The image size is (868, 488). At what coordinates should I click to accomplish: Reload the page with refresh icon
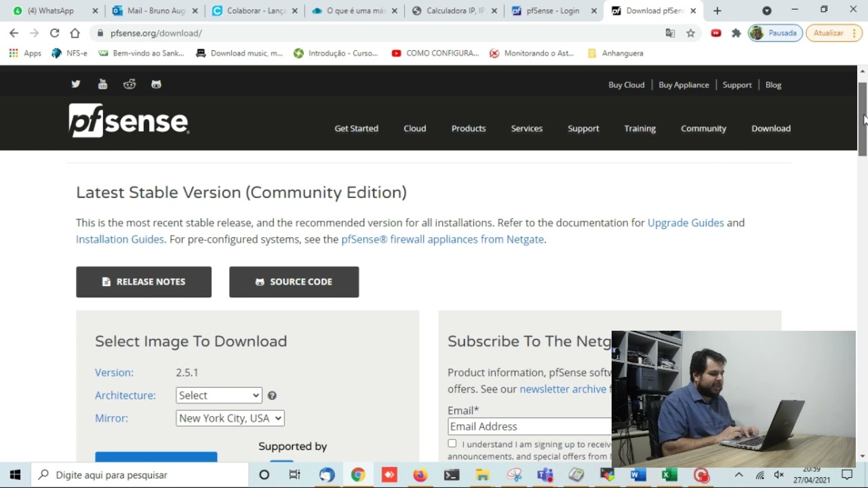click(x=54, y=33)
